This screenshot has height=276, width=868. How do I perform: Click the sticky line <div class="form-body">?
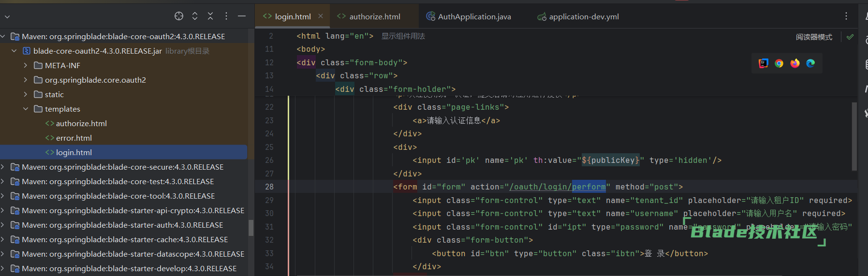[352, 62]
